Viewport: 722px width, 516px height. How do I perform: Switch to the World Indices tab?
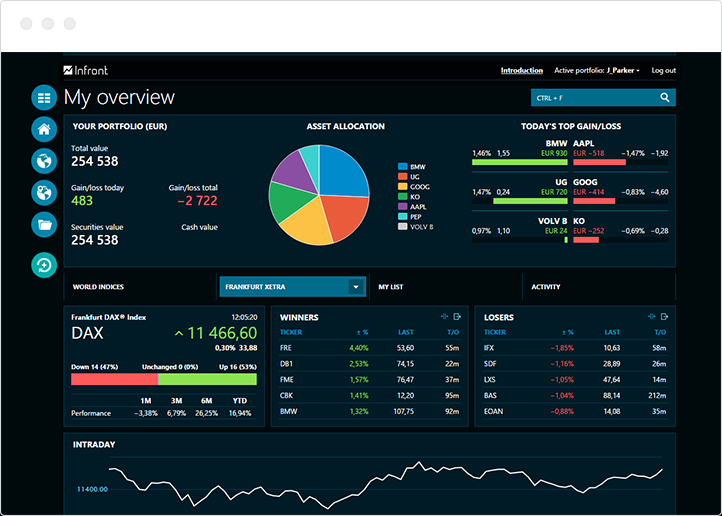pos(98,287)
